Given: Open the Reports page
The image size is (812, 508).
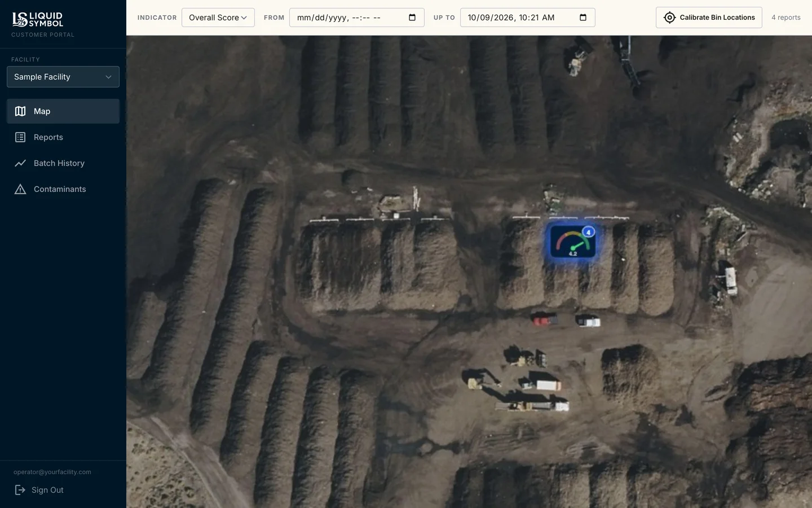Looking at the screenshot, I should tap(63, 137).
